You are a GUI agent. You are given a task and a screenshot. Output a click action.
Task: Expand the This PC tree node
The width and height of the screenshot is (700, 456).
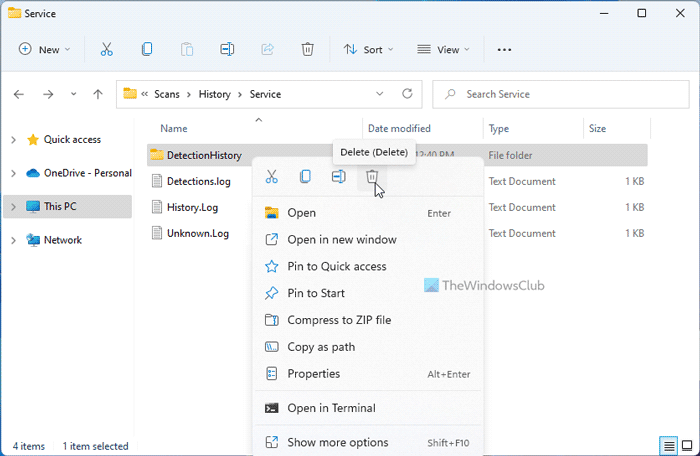coord(13,207)
